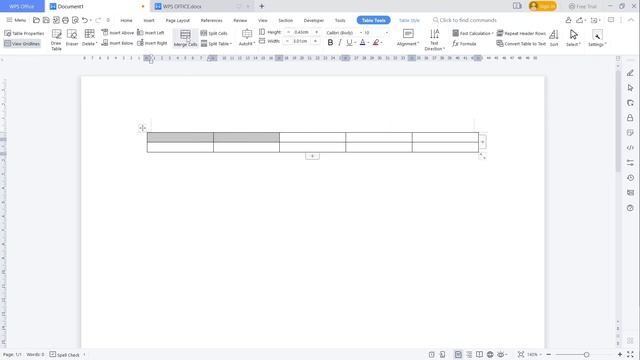Viewport: 640px width, 360px height.
Task: Insert a row above the selection
Action: (118, 33)
